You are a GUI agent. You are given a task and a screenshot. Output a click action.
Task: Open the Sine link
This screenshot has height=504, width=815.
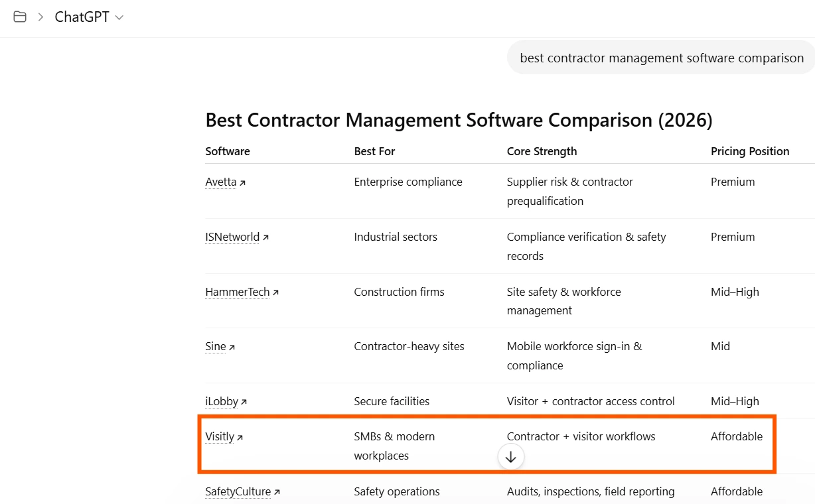(216, 346)
